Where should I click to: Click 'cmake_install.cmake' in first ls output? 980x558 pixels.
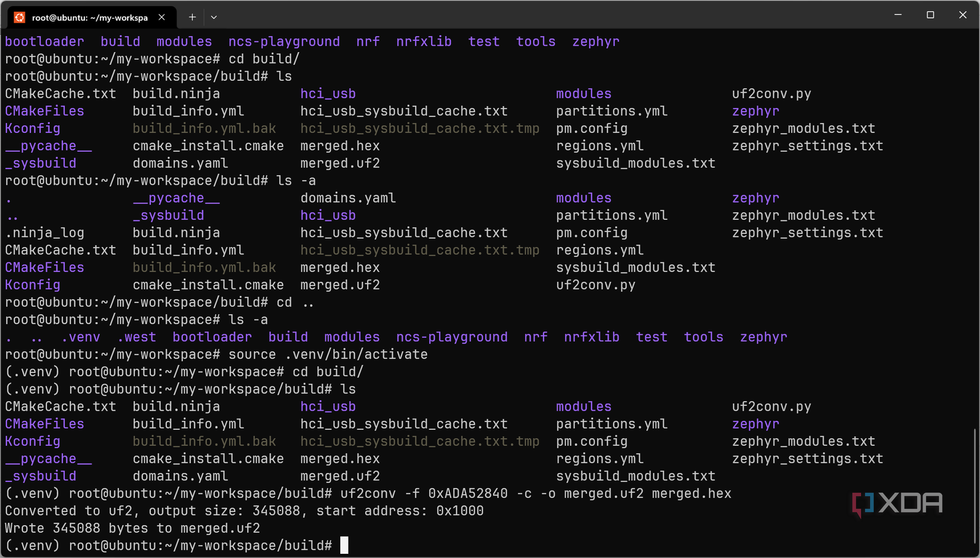(x=208, y=146)
